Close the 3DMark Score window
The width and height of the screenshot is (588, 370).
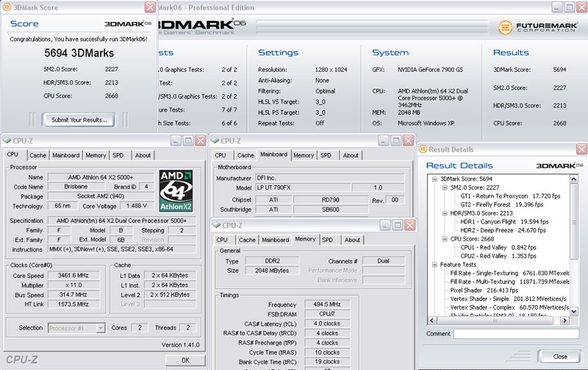(x=150, y=7)
